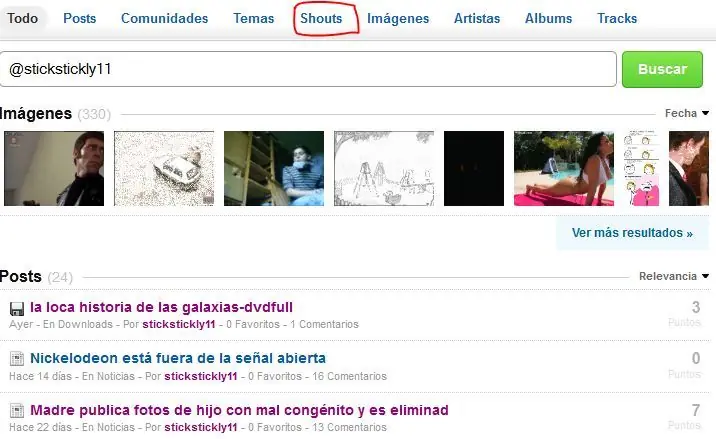
Task: Open the Comunidades tab
Action: pos(164,18)
